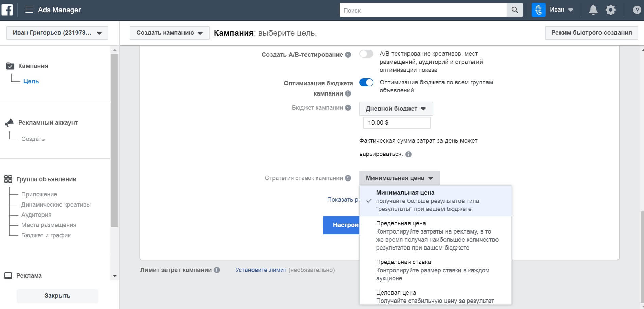Click the Поиск search field
644x309 pixels.
423,10
